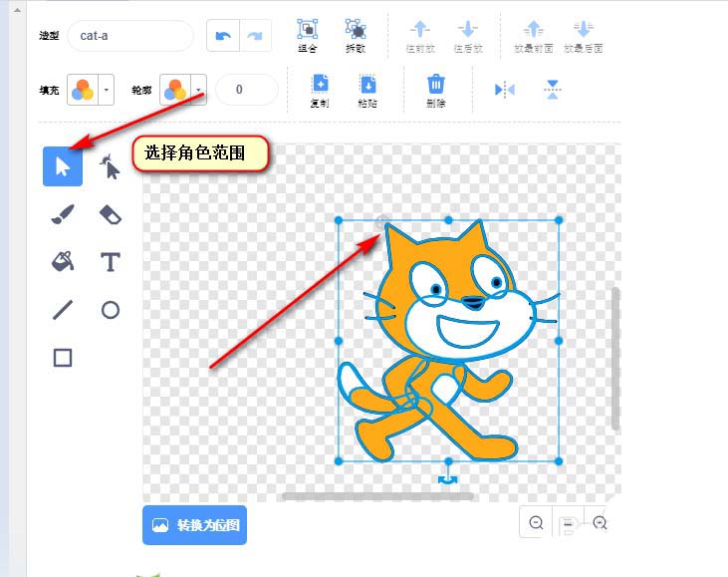Click the Copy (复制) icon
728x577 pixels.
pos(320,90)
